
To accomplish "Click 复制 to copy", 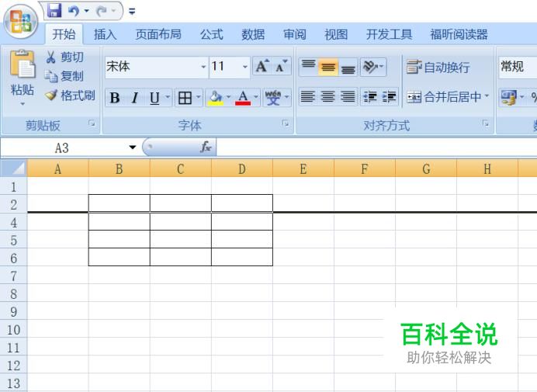I will (x=65, y=76).
